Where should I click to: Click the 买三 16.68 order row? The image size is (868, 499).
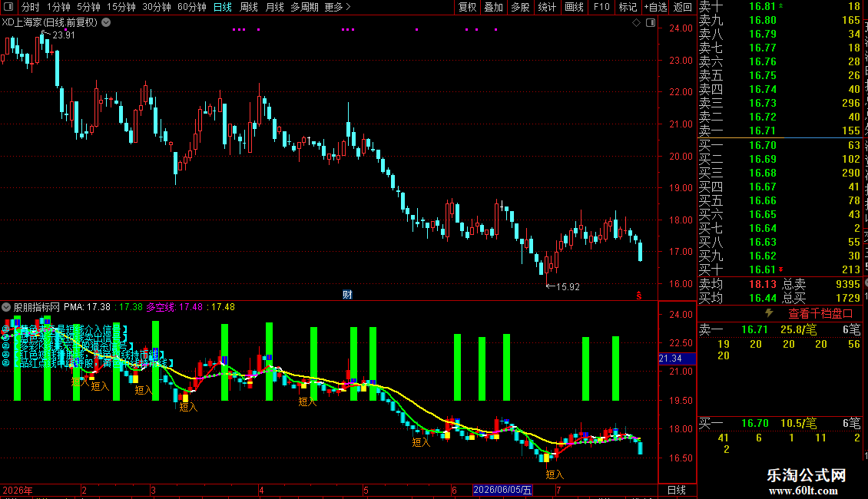tap(780, 173)
